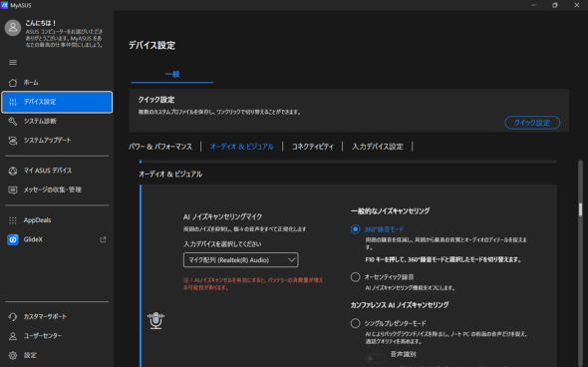Open the マイク配列 (Realtek(R) Audio) dropdown
This screenshot has width=588, height=367.
point(241,259)
